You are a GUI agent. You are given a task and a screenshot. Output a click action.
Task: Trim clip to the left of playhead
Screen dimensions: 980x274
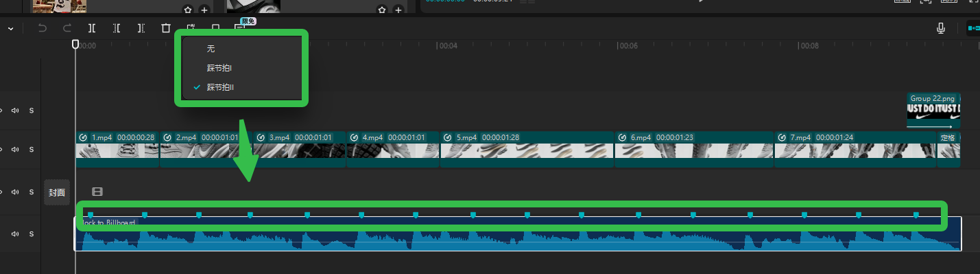pos(117,28)
